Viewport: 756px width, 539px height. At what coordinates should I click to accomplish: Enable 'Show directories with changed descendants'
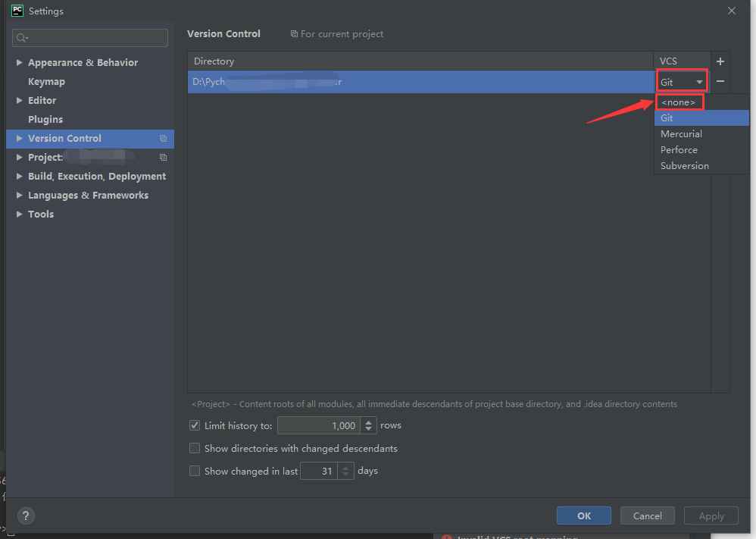(x=195, y=448)
